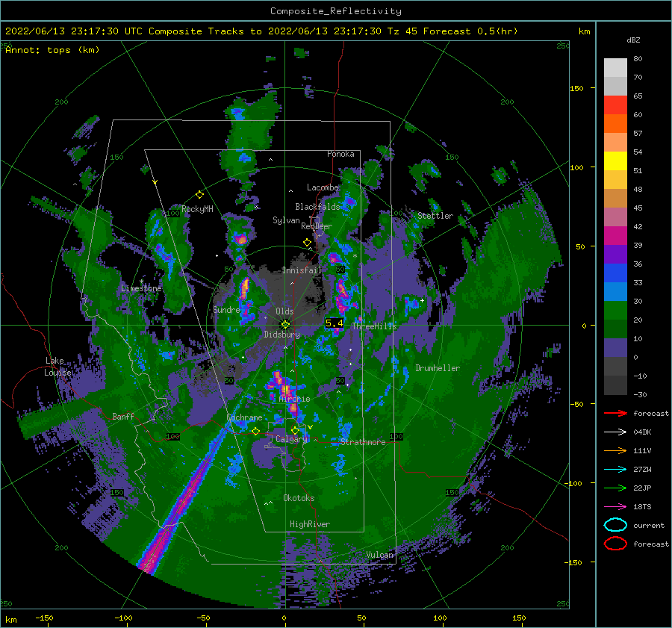Image resolution: width=672 pixels, height=628 pixels.
Task: Click the yellow diamond marker below Cochrane
Action: tap(255, 431)
